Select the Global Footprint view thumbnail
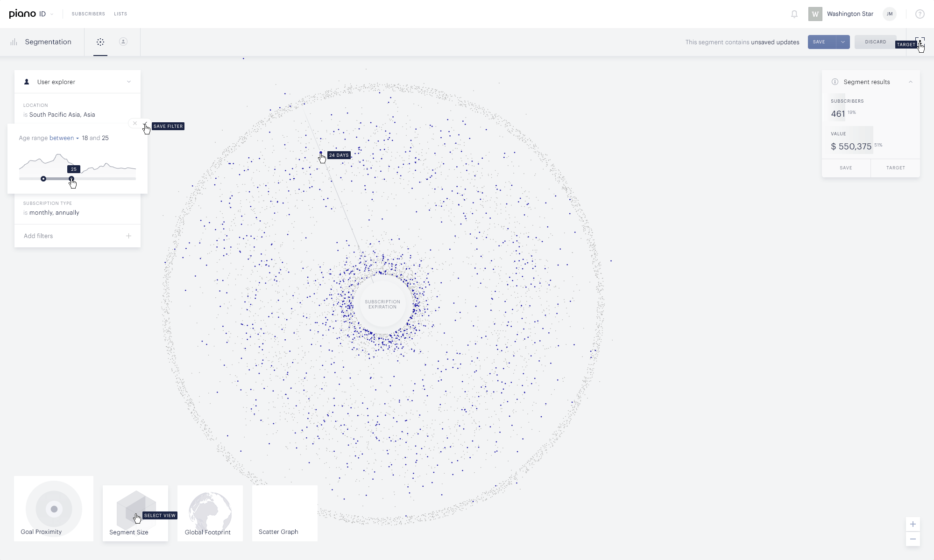This screenshot has height=560, width=934. pos(210,513)
